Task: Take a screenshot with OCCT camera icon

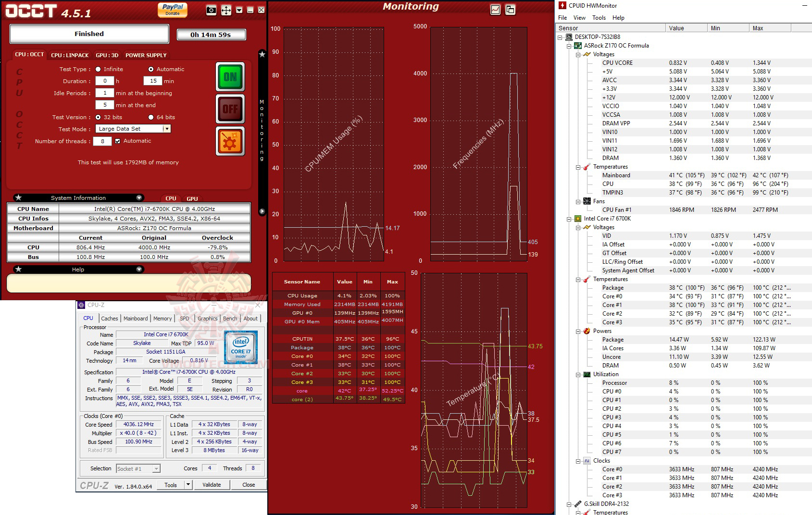Action: [x=211, y=10]
